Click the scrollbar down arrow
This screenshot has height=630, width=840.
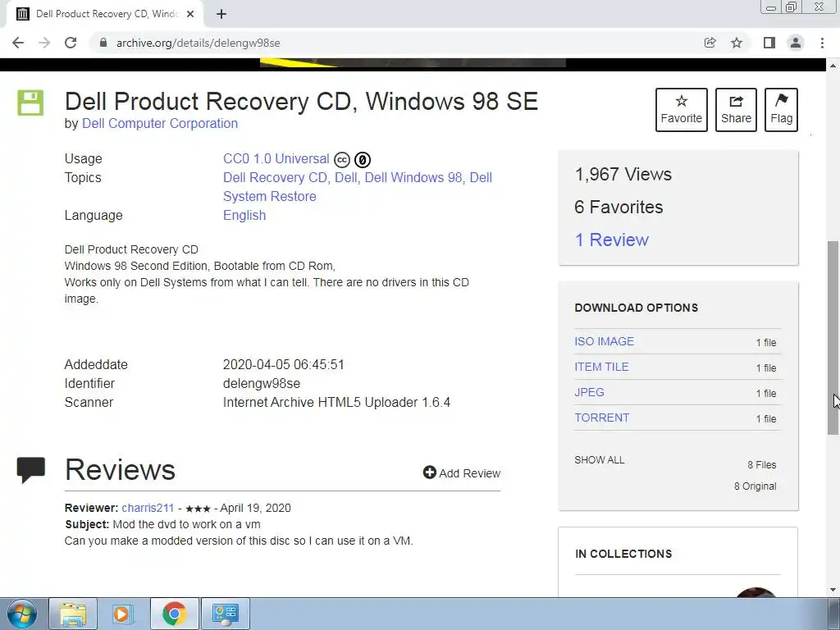pyautogui.click(x=833, y=591)
